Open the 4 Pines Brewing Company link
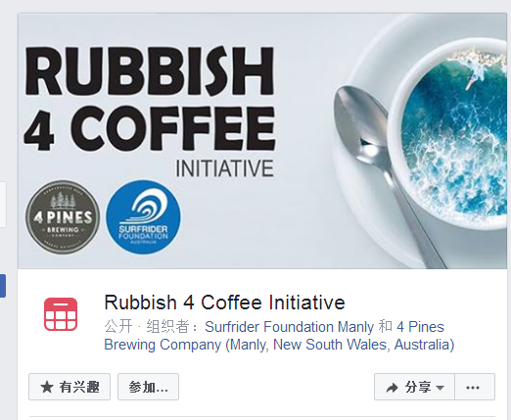This screenshot has height=420, width=511. click(279, 336)
